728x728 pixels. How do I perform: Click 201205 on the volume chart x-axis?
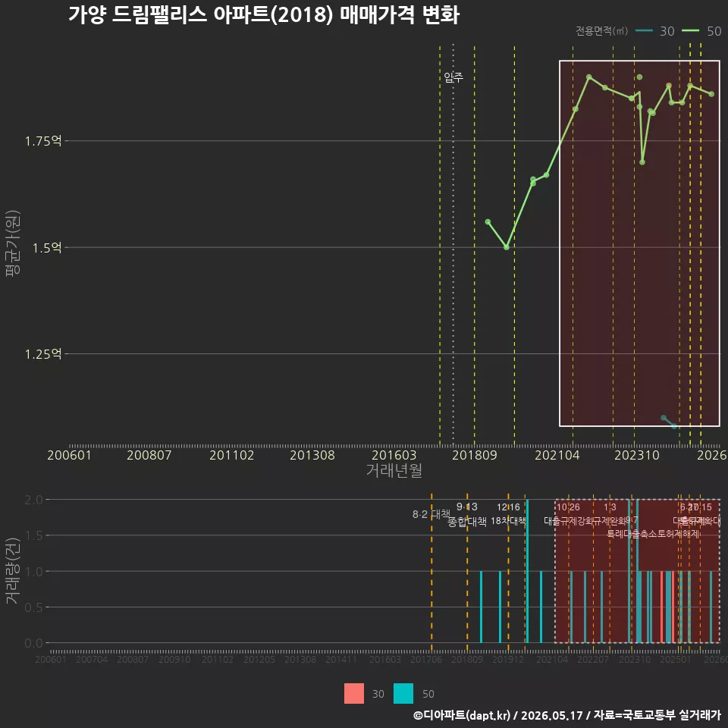coord(259,659)
